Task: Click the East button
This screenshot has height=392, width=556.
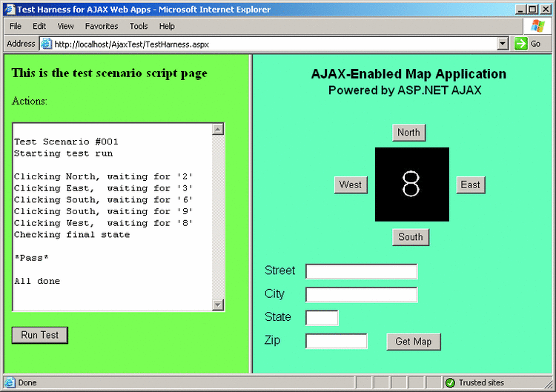Action: click(471, 185)
